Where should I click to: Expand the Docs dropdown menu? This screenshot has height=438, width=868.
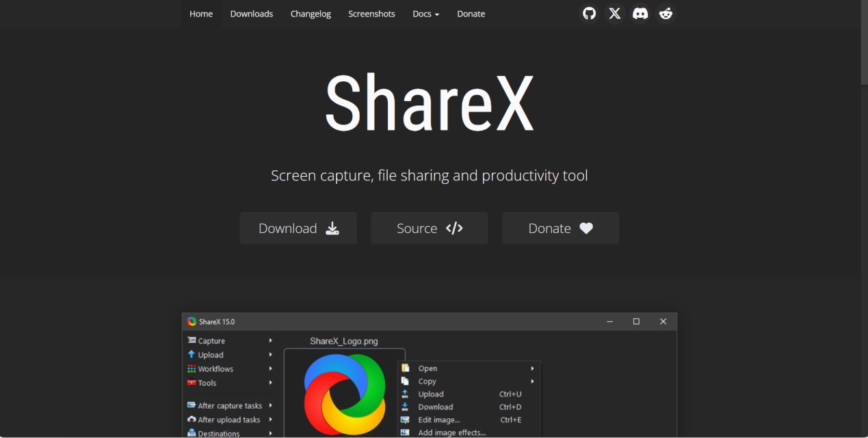[x=426, y=14]
